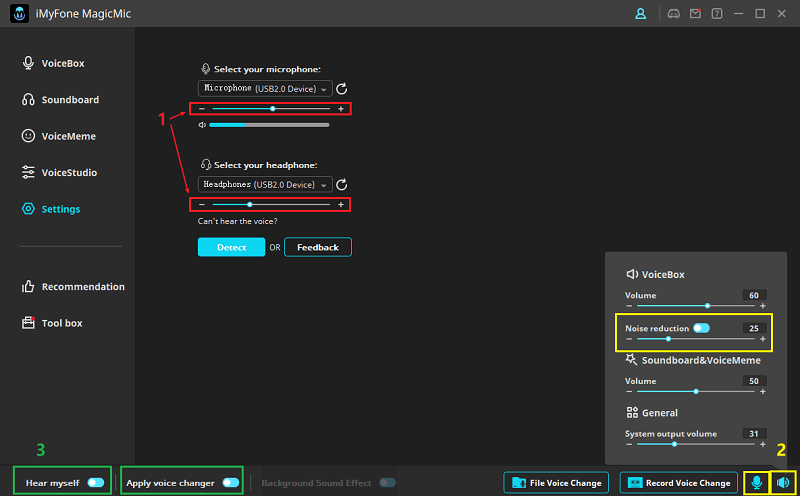
Task: Open the Headphones (USB2.0 Device) dropdown
Action: pos(265,184)
